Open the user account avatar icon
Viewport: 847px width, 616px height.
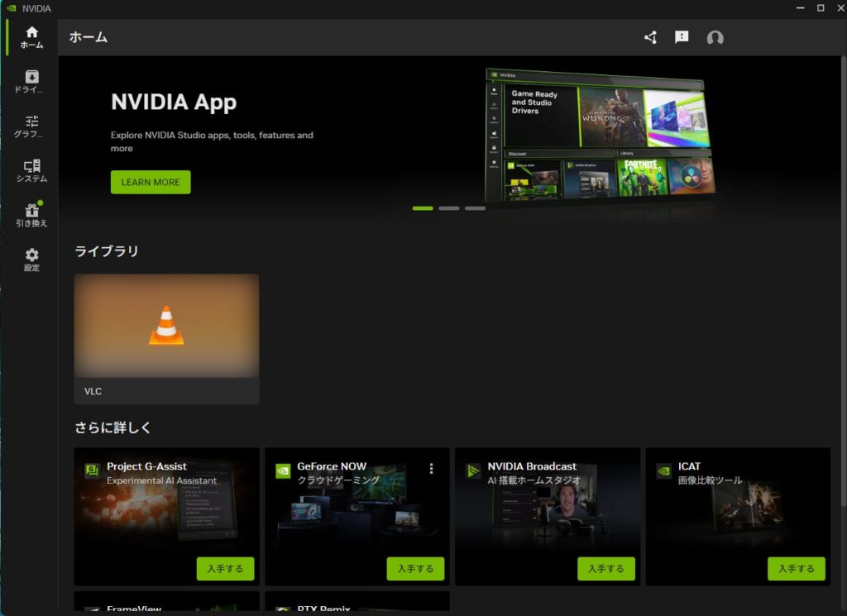coord(715,37)
